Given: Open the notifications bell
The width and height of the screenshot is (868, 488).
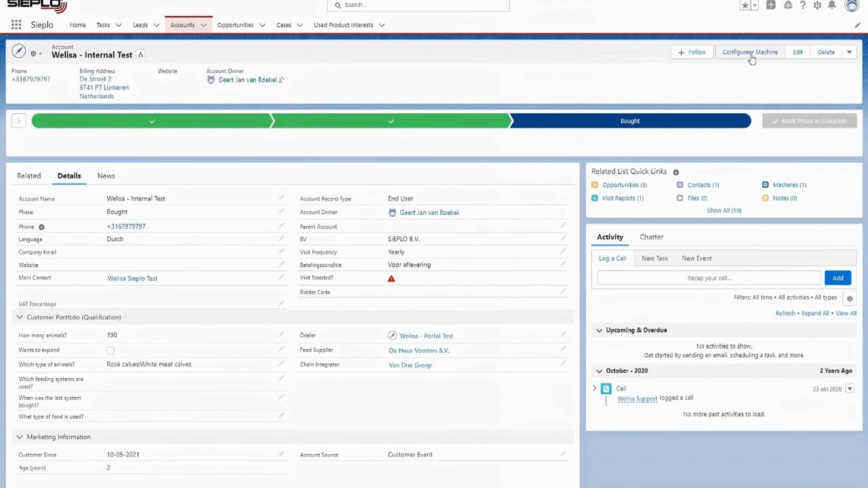Looking at the screenshot, I should pos(832,5).
